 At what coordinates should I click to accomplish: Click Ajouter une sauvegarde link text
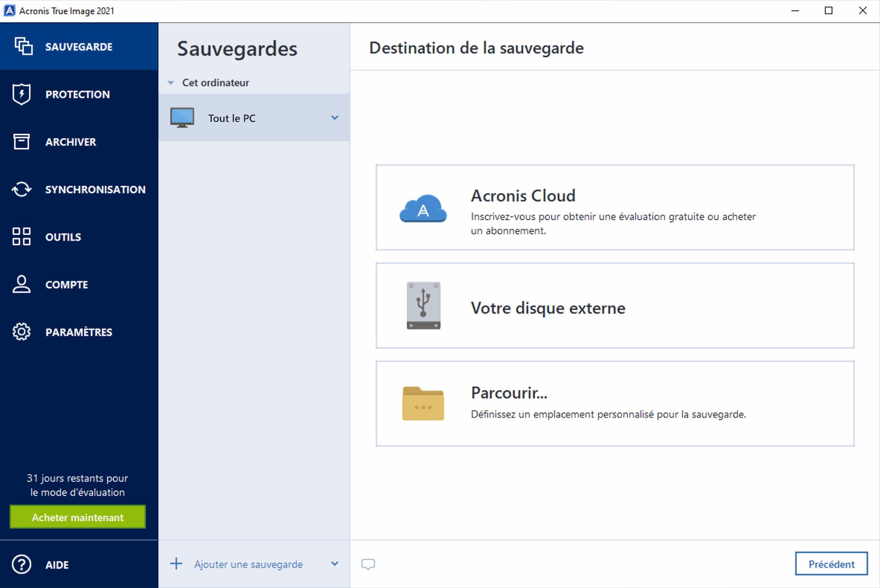point(248,564)
